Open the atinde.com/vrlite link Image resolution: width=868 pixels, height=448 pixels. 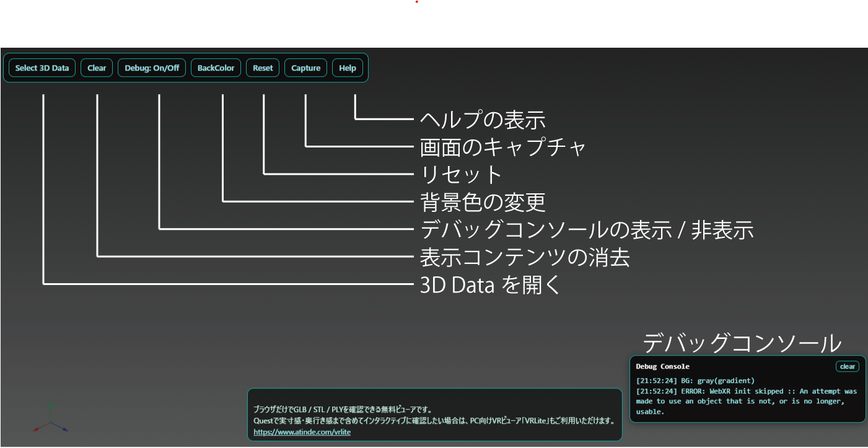coord(302,432)
